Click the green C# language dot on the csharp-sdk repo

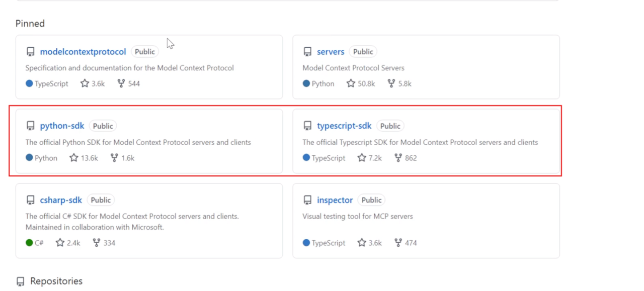click(29, 243)
